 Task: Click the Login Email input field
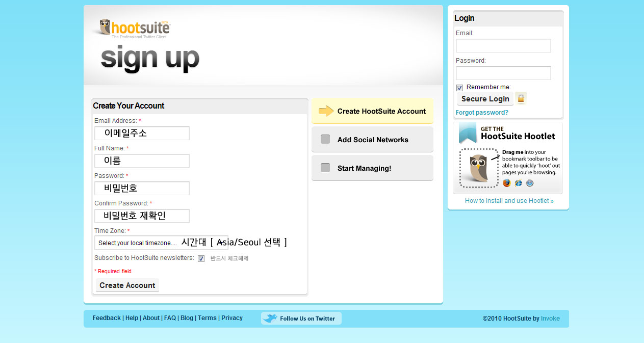click(503, 45)
